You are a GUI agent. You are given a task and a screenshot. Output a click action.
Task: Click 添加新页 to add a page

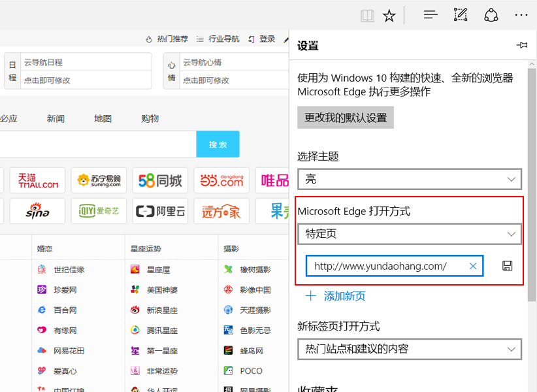[x=336, y=296]
